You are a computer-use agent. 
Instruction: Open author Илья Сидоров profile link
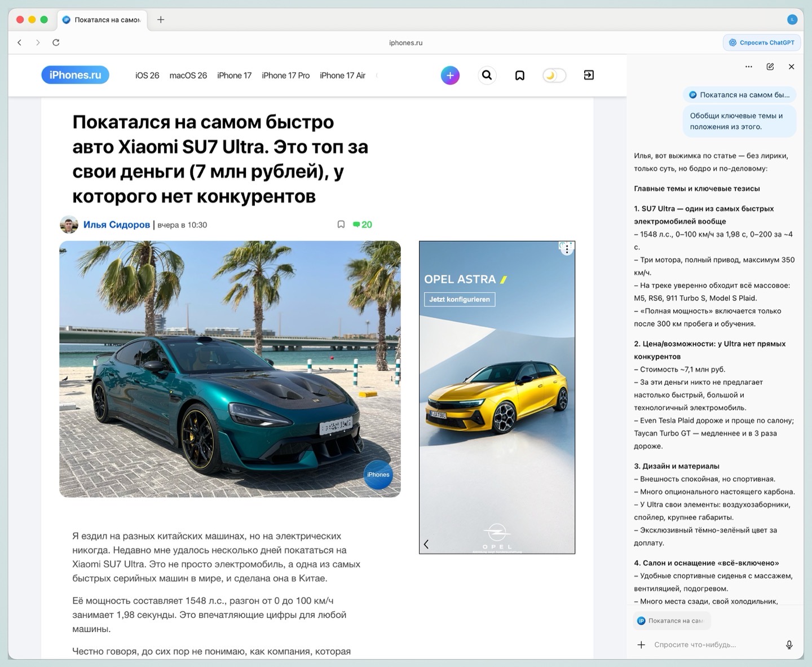(x=117, y=225)
